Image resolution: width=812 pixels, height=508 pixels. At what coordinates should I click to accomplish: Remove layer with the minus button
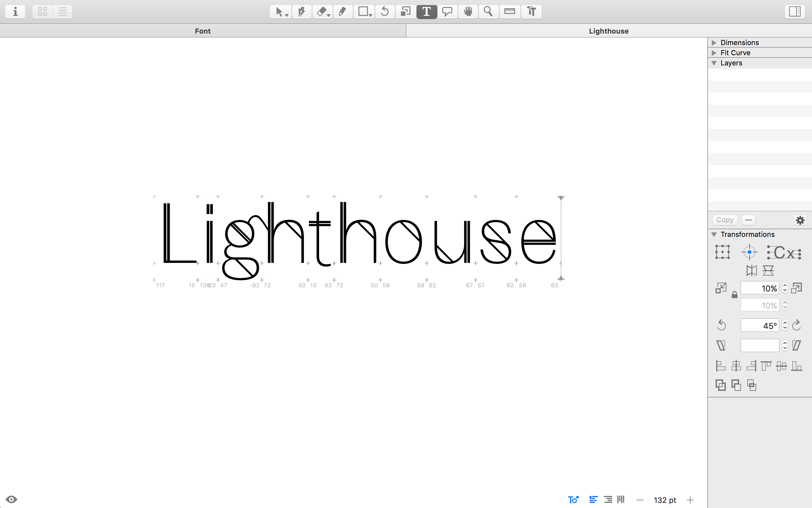coord(749,220)
